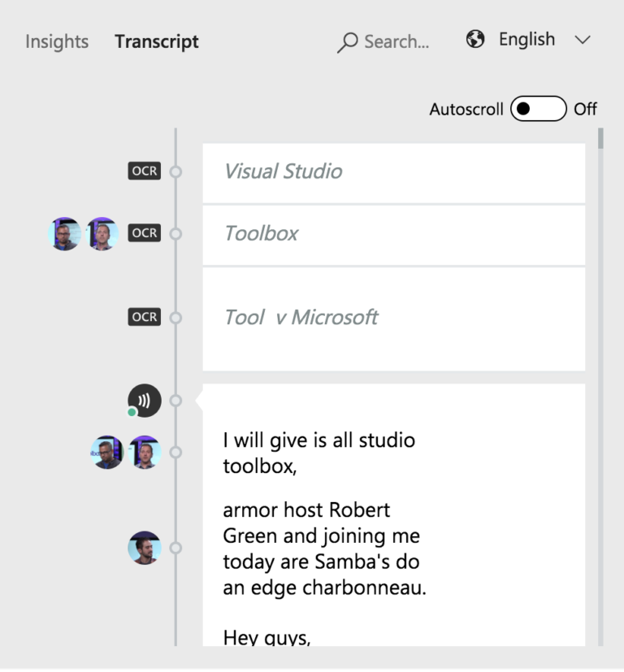Open the language selector showing 'English'
The width and height of the screenshot is (624, 672).
(526, 39)
